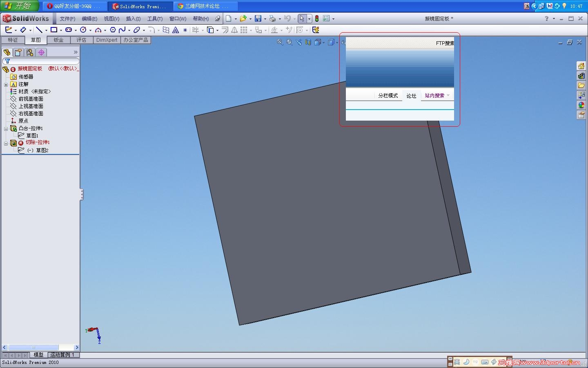Open the File Explorer task pane folder
This screenshot has height=368, width=588.
pos(581,85)
